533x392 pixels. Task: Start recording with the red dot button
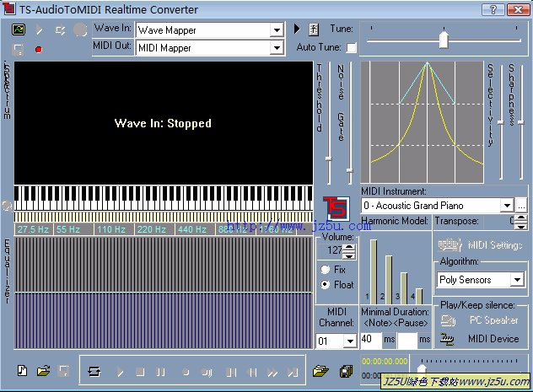(x=39, y=50)
